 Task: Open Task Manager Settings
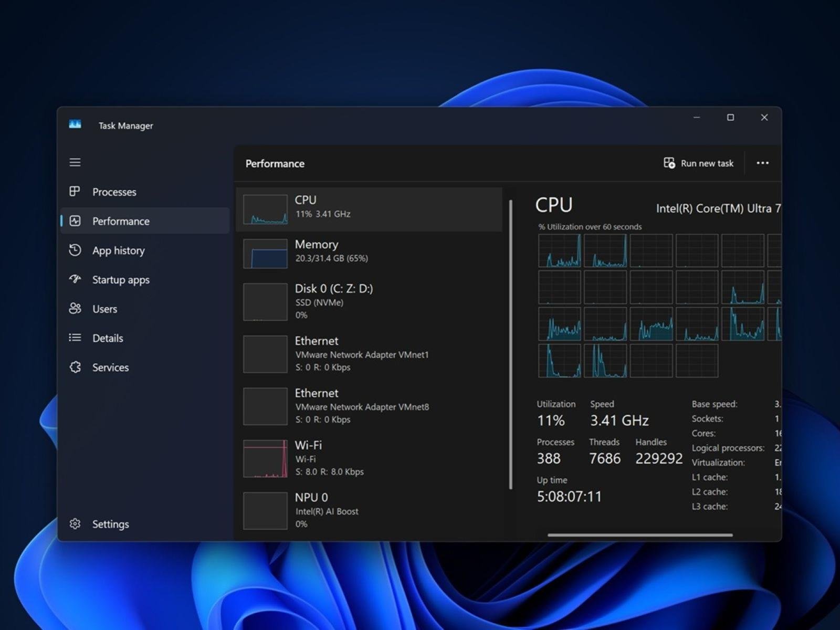(x=110, y=523)
